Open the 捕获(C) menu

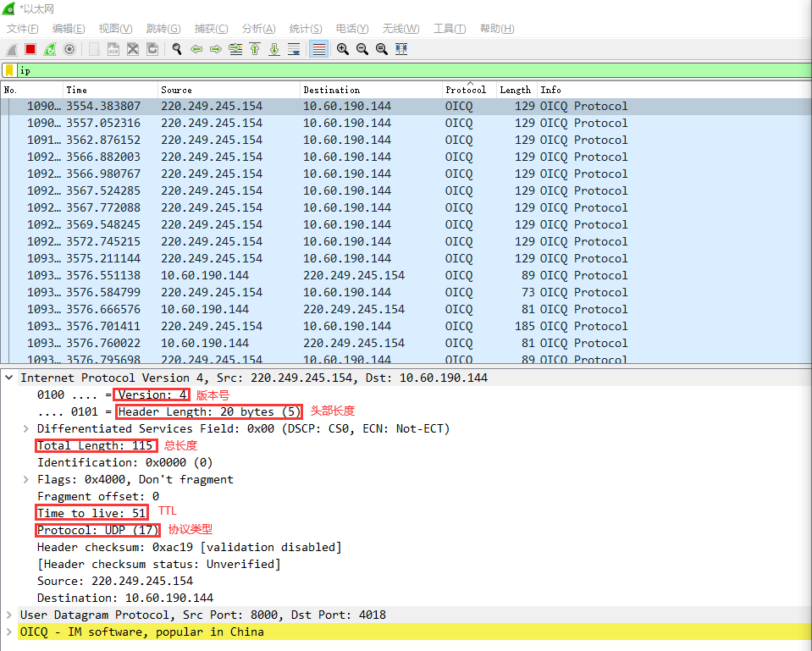tap(211, 29)
